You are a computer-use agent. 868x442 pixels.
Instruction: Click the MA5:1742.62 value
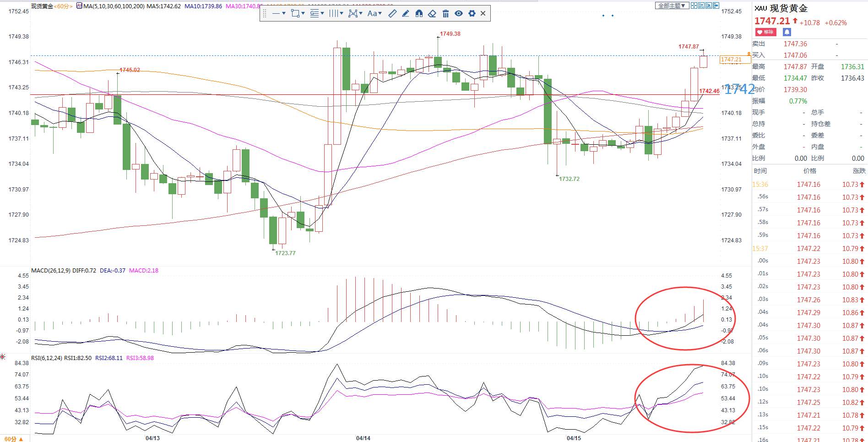(164, 6)
